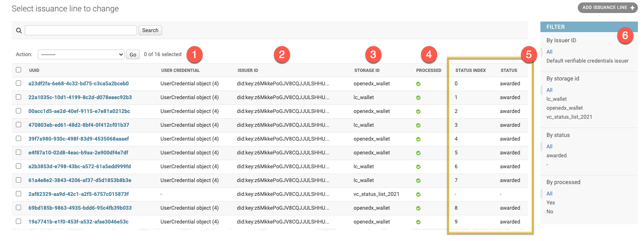Click the Go button next to Action
This screenshot has width=644, height=241.
[x=133, y=54]
